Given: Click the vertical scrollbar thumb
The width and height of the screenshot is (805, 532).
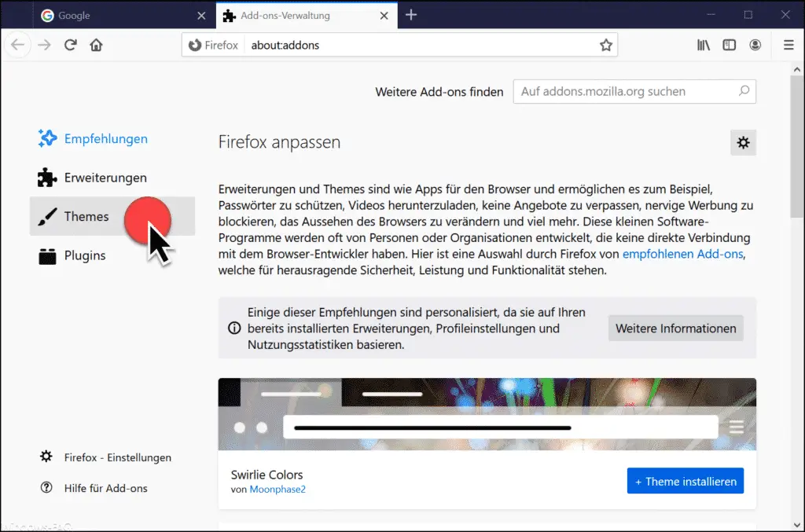Looking at the screenshot, I should pos(797,147).
